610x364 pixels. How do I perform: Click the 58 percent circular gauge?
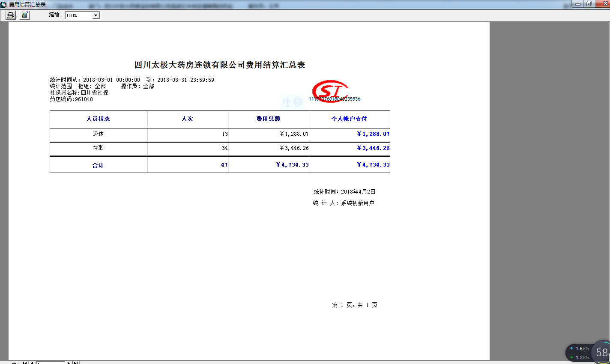point(601,352)
